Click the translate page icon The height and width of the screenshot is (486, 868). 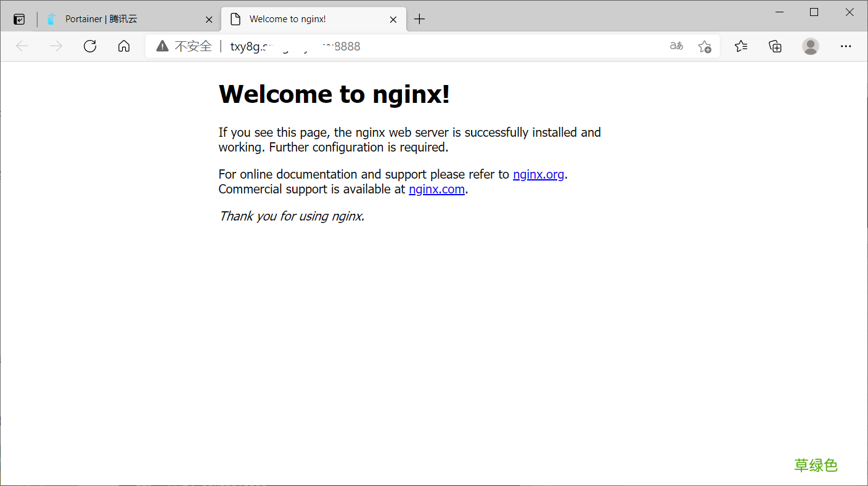coord(676,46)
